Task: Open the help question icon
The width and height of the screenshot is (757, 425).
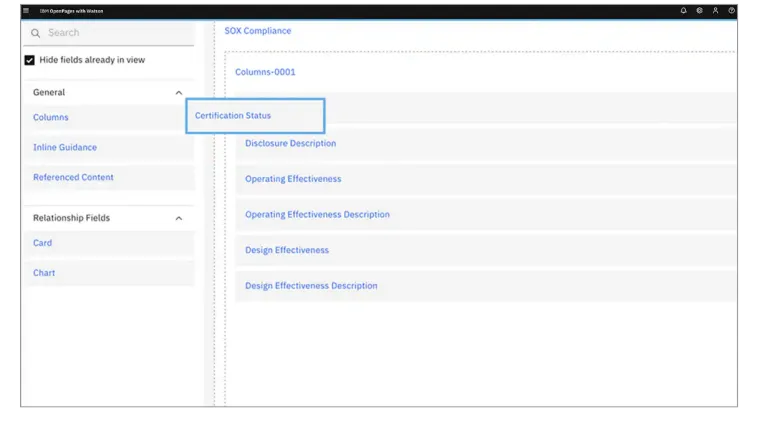Action: pos(731,11)
